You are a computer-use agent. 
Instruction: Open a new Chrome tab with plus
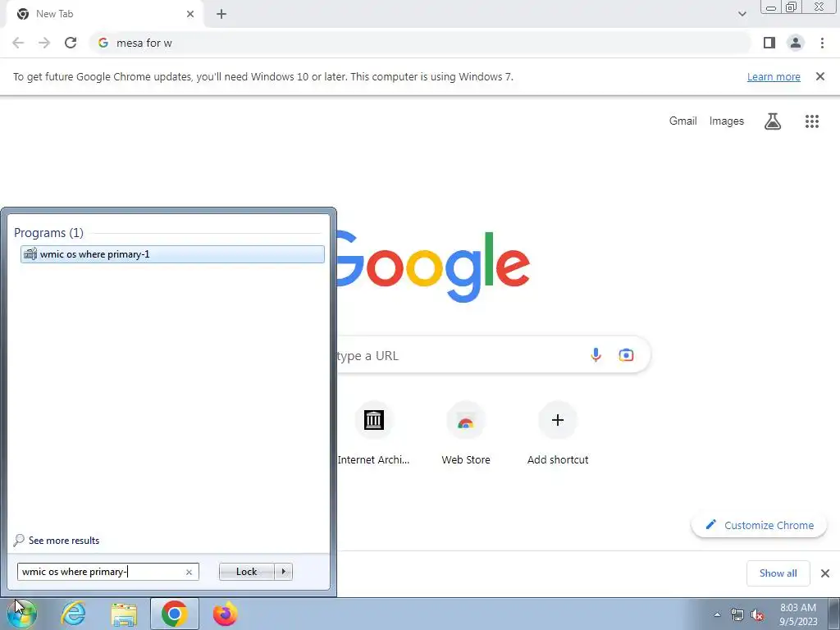pyautogui.click(x=221, y=14)
